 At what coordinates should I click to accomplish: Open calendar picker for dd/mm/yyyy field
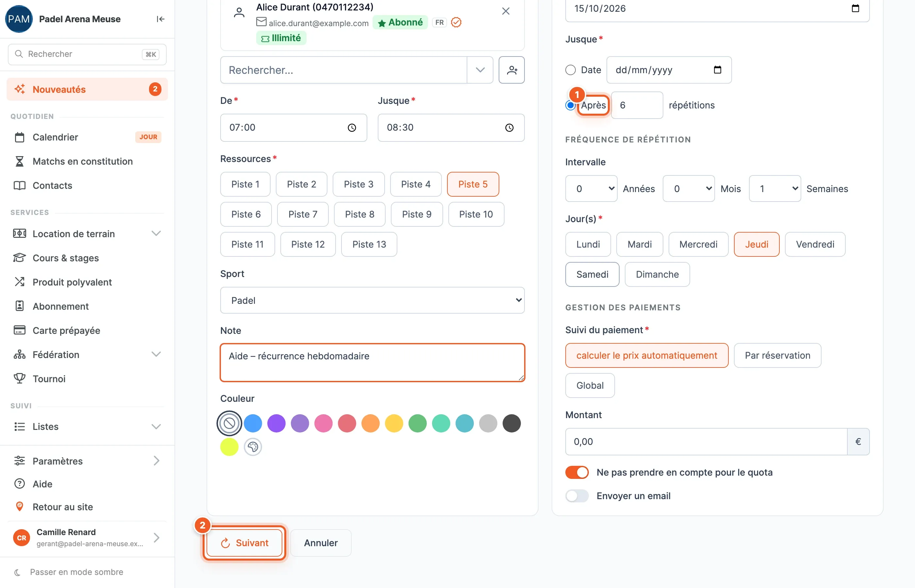717,70
